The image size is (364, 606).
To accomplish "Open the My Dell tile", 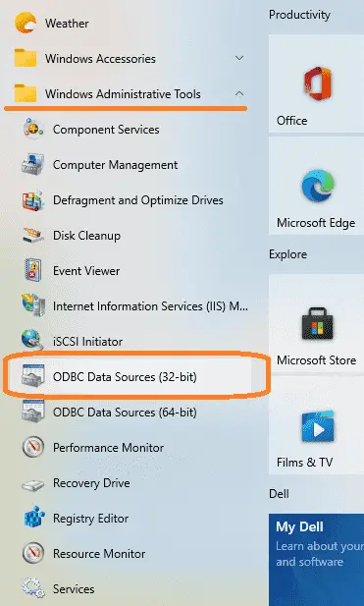I will (x=317, y=560).
